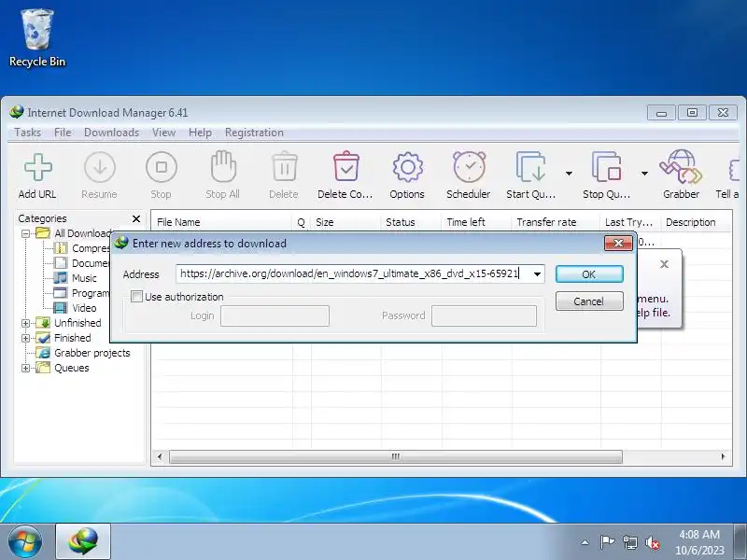Viewport: 747px width, 560px height.
Task: Click the Delete trash icon
Action: pyautogui.click(x=285, y=166)
